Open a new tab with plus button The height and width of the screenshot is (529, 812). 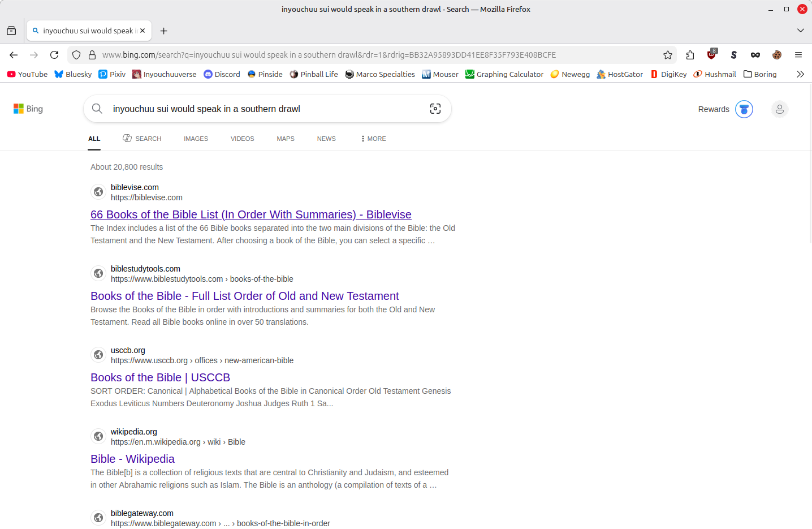[x=164, y=31]
